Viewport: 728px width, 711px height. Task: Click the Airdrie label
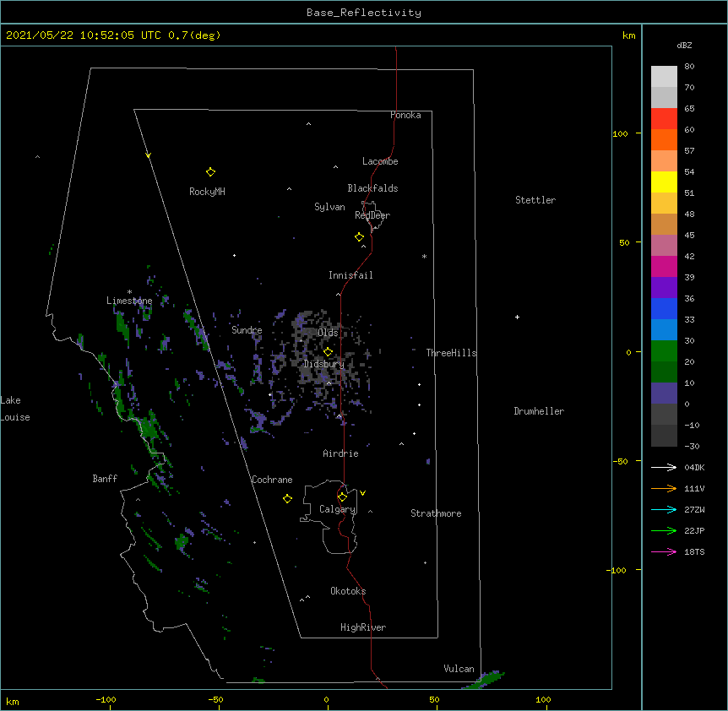tap(341, 453)
